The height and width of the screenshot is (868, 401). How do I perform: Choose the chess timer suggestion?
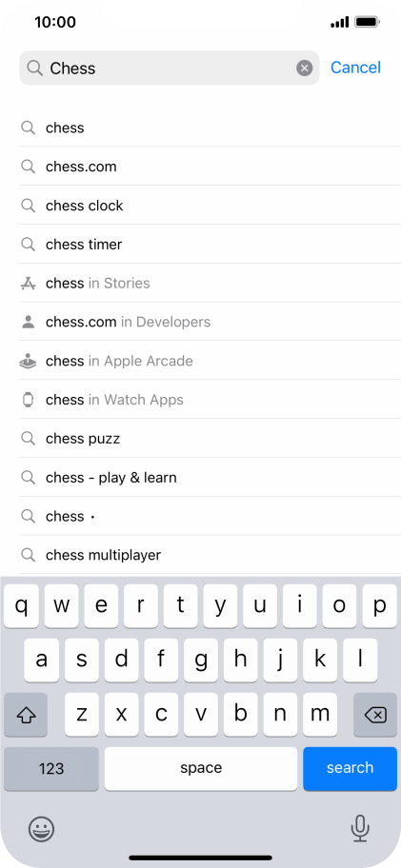tap(210, 244)
